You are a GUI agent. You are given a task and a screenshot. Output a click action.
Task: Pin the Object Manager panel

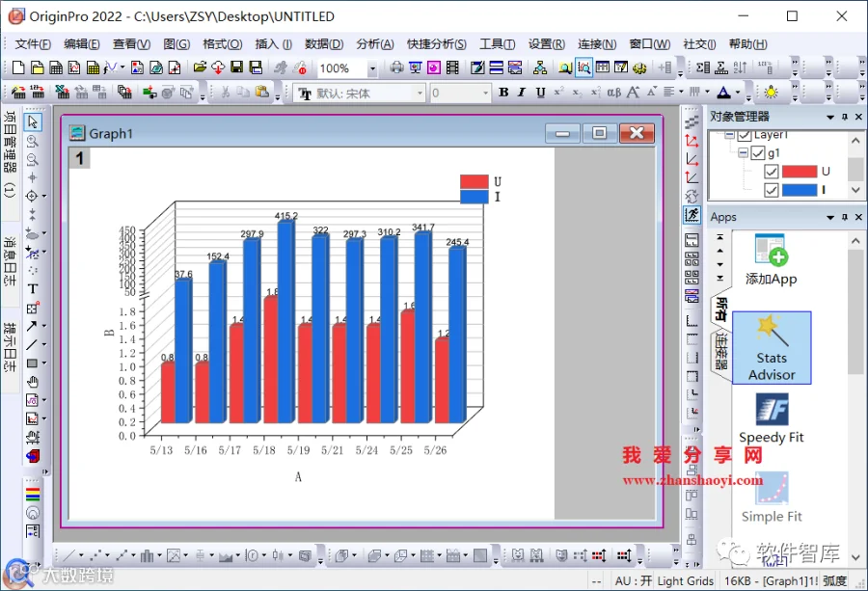click(x=845, y=117)
